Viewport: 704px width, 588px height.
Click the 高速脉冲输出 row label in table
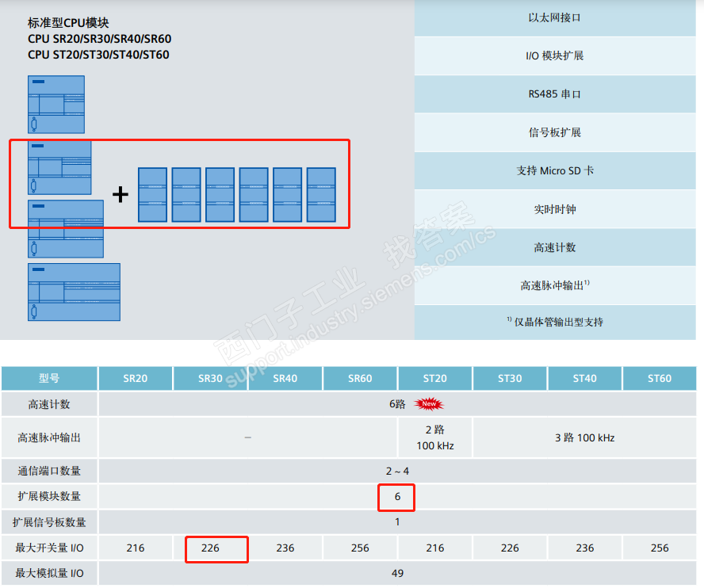point(49,437)
